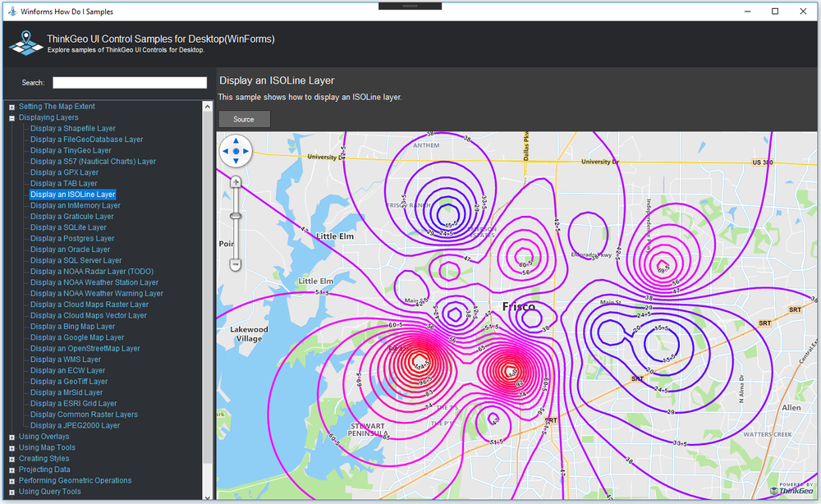Select Display a TAB Layer
Image resolution: width=821 pixels, height=504 pixels.
[x=63, y=183]
